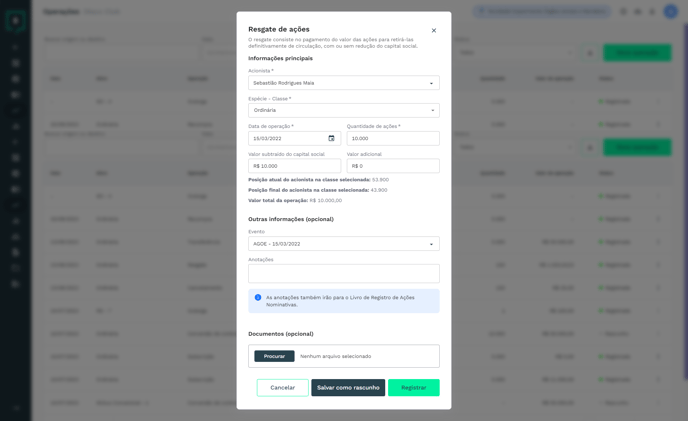Viewport: 688px width, 421px height.
Task: Expand the Acionista dropdown
Action: pyautogui.click(x=344, y=83)
